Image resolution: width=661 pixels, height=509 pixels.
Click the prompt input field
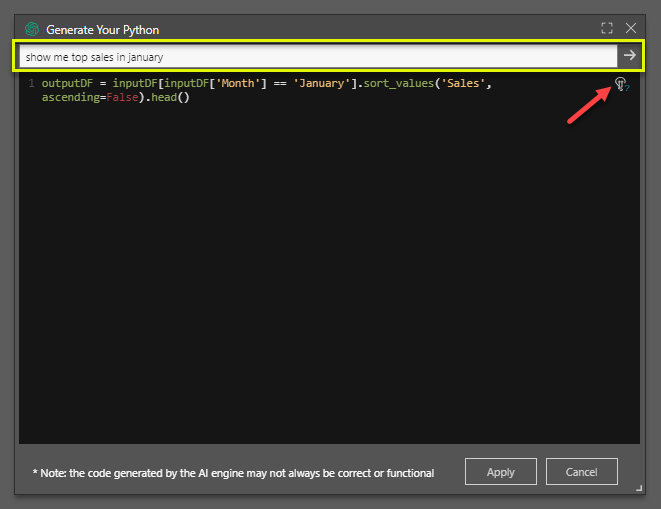coord(318,56)
